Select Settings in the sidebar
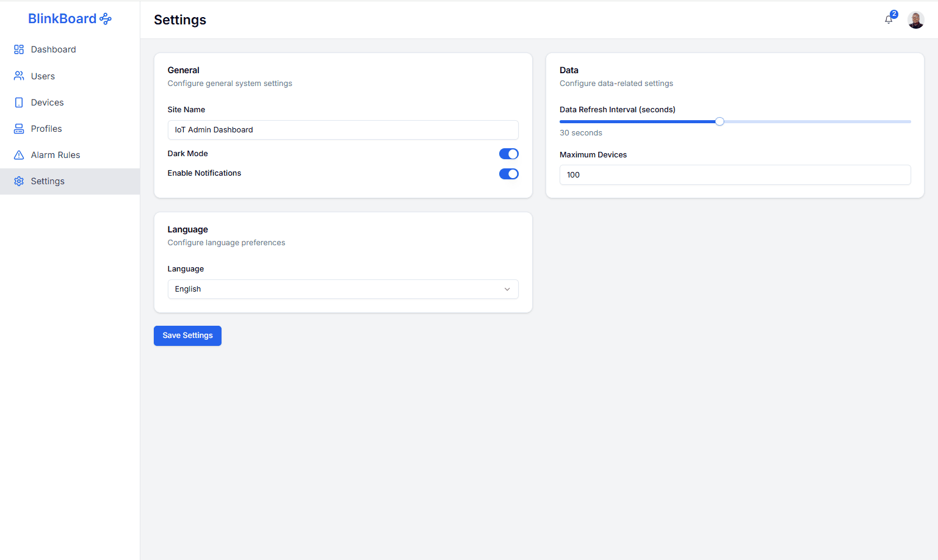The width and height of the screenshot is (938, 560). pyautogui.click(x=70, y=181)
